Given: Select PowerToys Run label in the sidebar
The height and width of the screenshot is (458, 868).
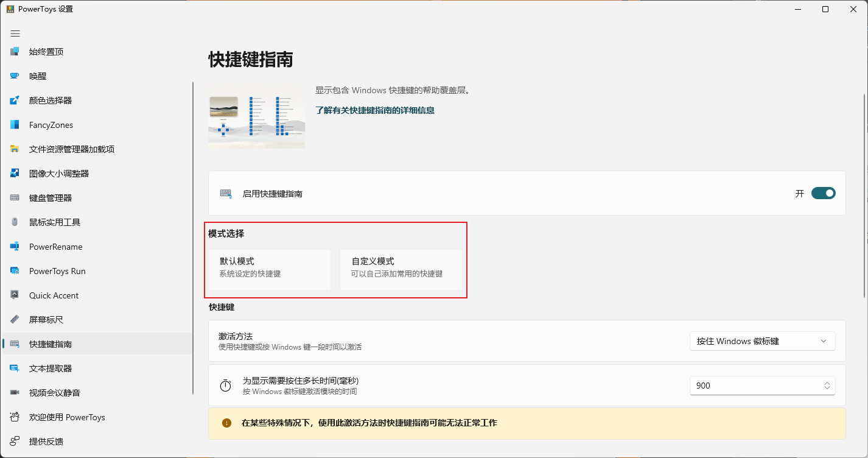Looking at the screenshot, I should click(x=57, y=271).
